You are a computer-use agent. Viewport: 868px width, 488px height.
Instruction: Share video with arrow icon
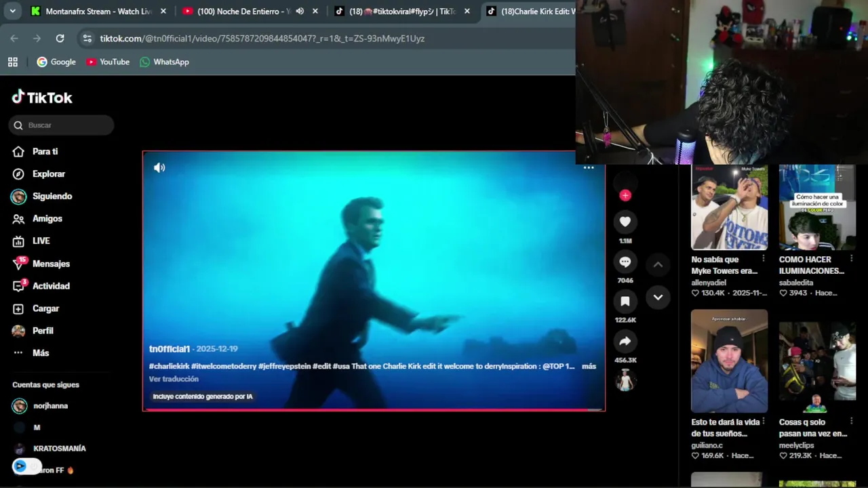(625, 341)
